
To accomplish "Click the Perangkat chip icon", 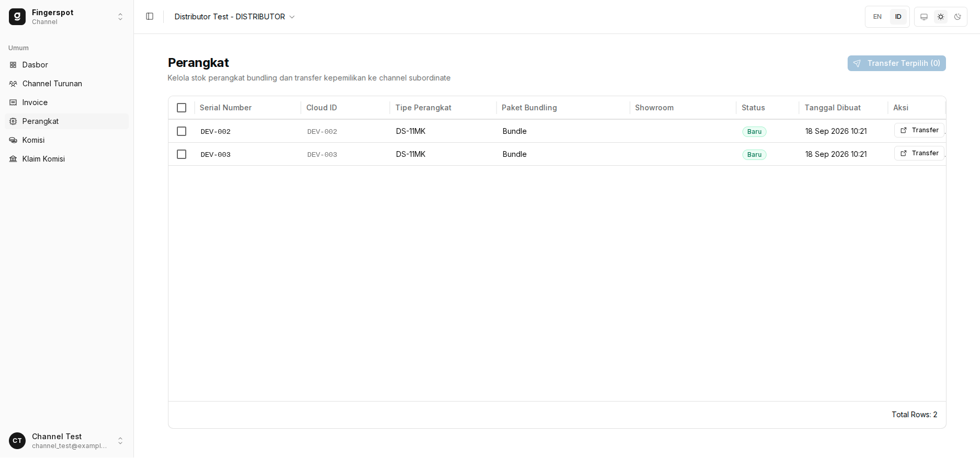I will click(13, 121).
